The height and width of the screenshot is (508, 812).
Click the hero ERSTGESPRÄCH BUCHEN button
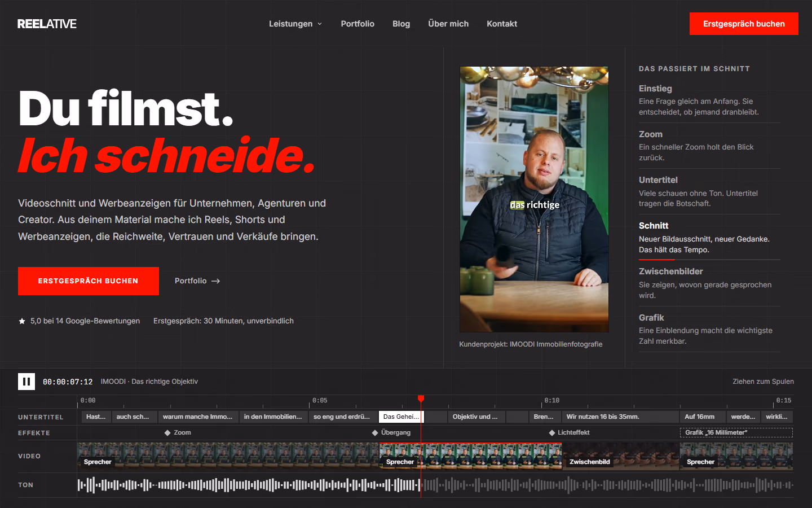point(89,281)
